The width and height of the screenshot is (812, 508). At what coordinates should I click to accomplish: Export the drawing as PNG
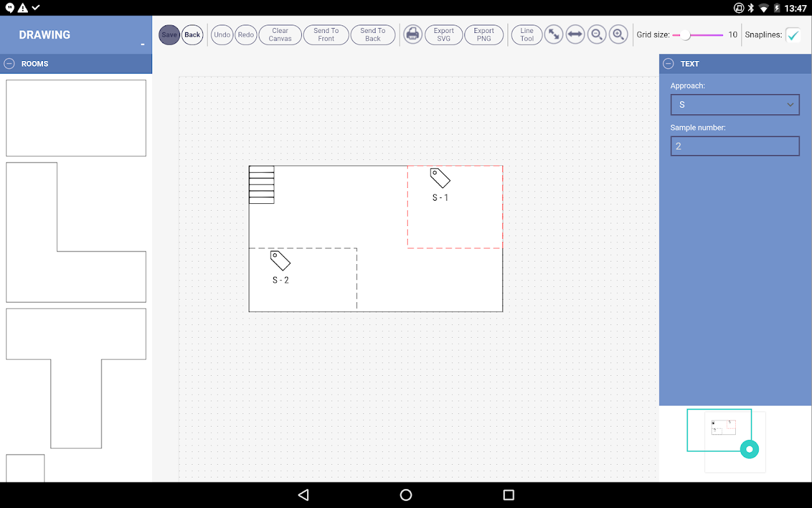484,35
